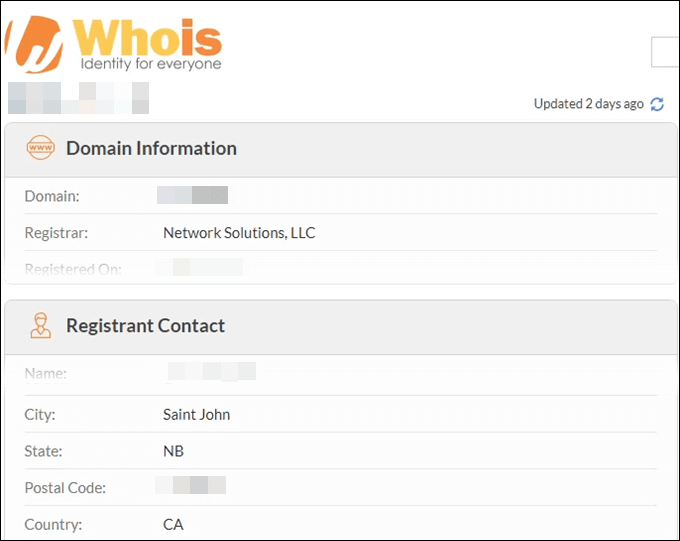Image resolution: width=680 pixels, height=541 pixels.
Task: Click the "Saint John" city value
Action: click(x=196, y=414)
